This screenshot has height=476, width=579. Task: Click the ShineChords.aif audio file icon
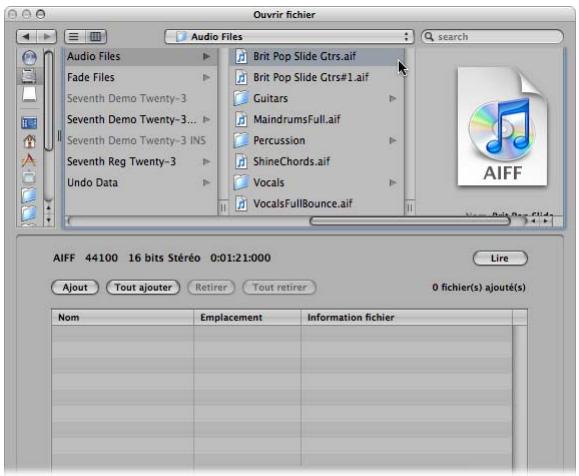pos(241,161)
